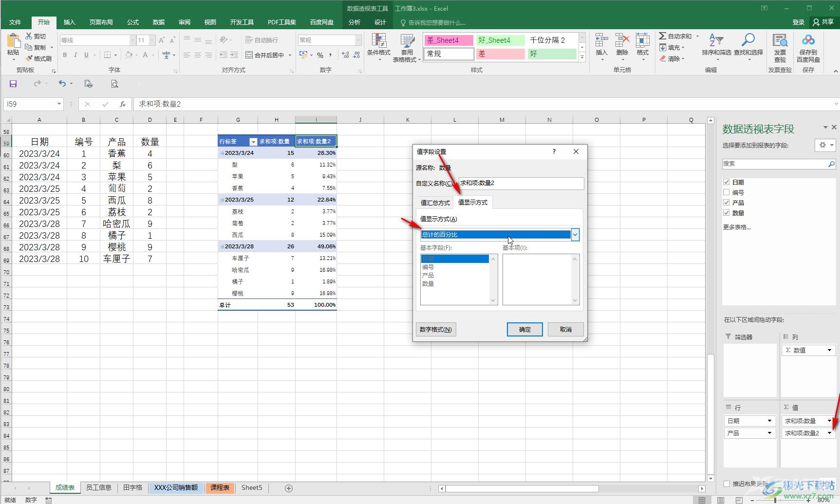Switch to 课程表 sheet tab

coord(220,487)
